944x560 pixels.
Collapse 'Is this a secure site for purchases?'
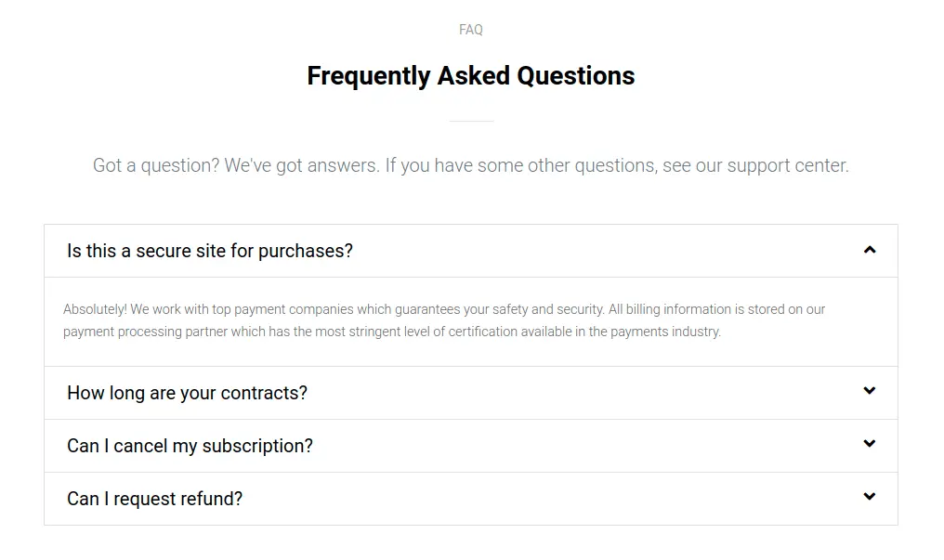210,251
